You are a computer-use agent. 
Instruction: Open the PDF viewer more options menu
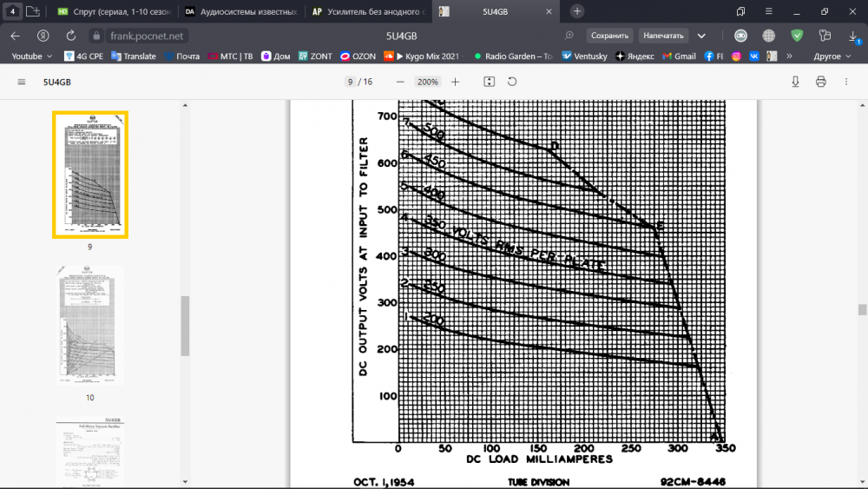[x=846, y=82]
